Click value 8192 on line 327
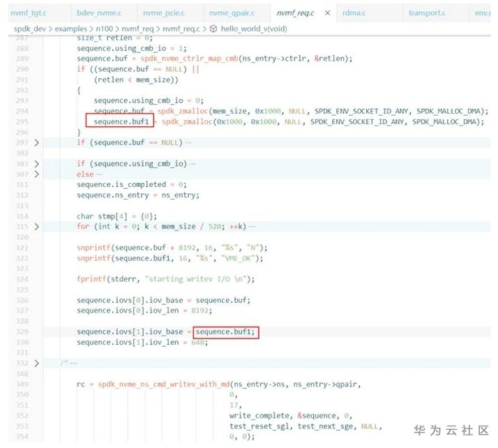The height and width of the screenshot is (448, 498). [199, 311]
